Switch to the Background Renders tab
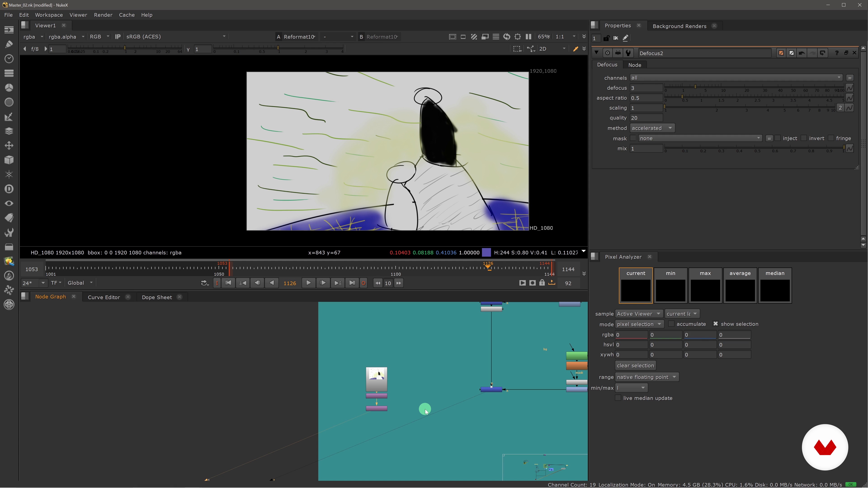868x488 pixels. point(679,26)
